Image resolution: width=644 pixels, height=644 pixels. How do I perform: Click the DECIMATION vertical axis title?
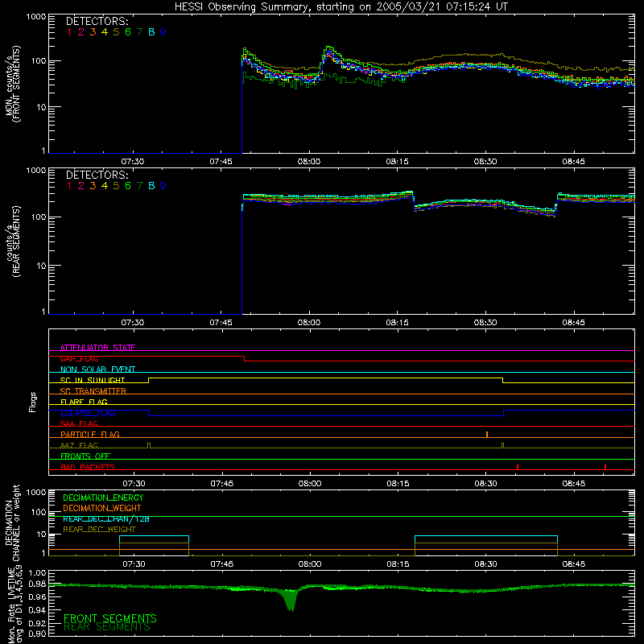pyautogui.click(x=9, y=522)
